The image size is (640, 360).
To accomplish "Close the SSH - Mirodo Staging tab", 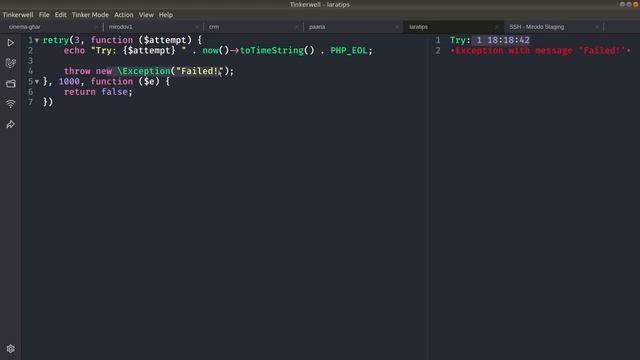I will 597,27.
